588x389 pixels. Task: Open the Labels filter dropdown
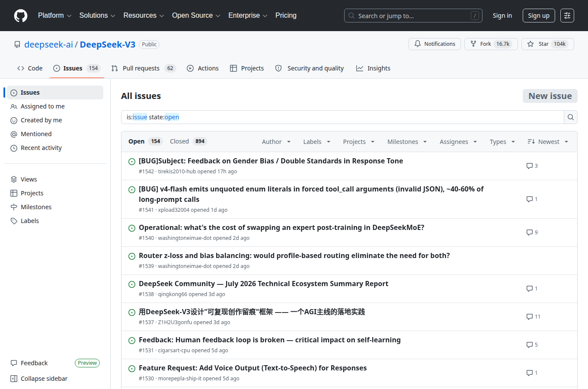317,142
